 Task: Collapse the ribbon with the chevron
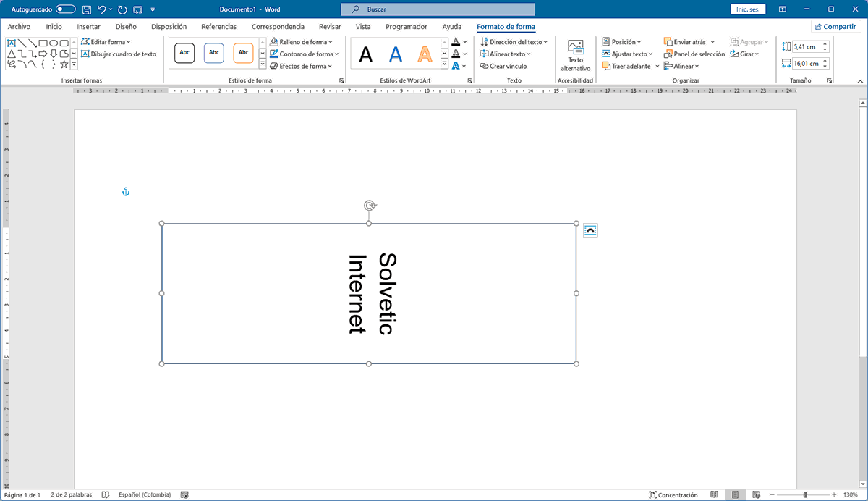(x=860, y=80)
